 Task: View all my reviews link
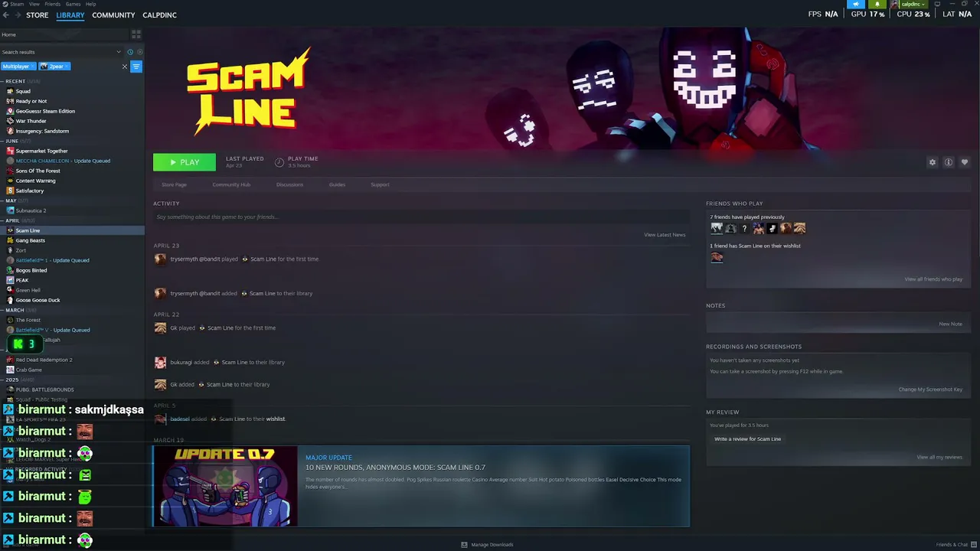tap(939, 458)
